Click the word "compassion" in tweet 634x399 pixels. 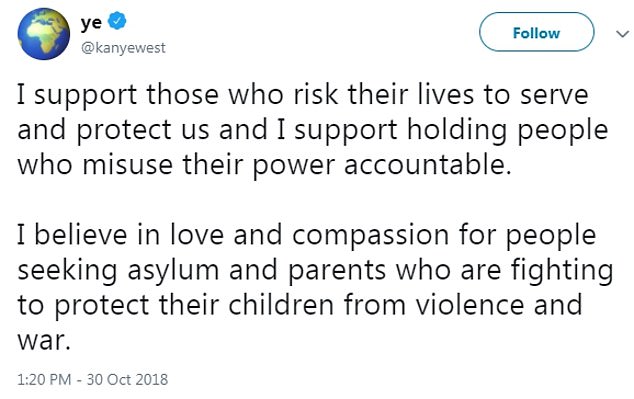coord(370,237)
